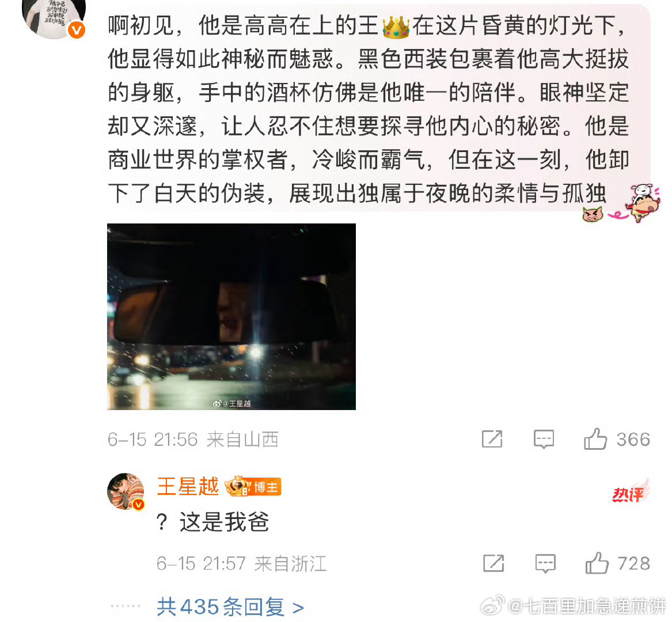Viewport: 672px width, 622px height.
Task: Tap share icon on the 21:56 comment
Action: (x=492, y=439)
